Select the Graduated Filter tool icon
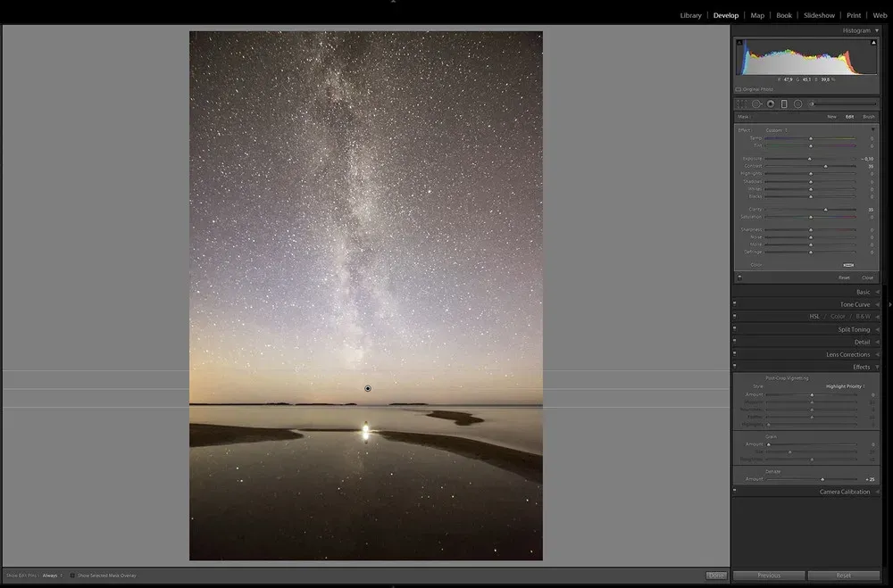This screenshot has height=588, width=893. [784, 104]
